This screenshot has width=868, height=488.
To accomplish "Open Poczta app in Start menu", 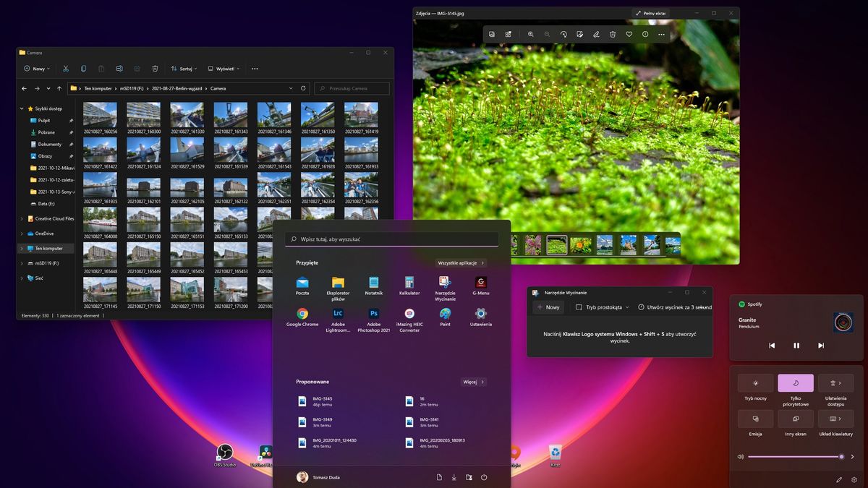I will coord(302,286).
